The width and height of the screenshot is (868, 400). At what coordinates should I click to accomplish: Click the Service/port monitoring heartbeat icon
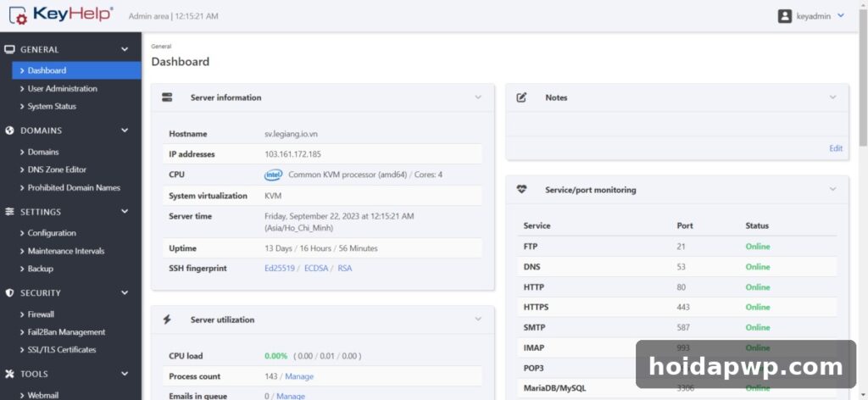[x=521, y=189]
